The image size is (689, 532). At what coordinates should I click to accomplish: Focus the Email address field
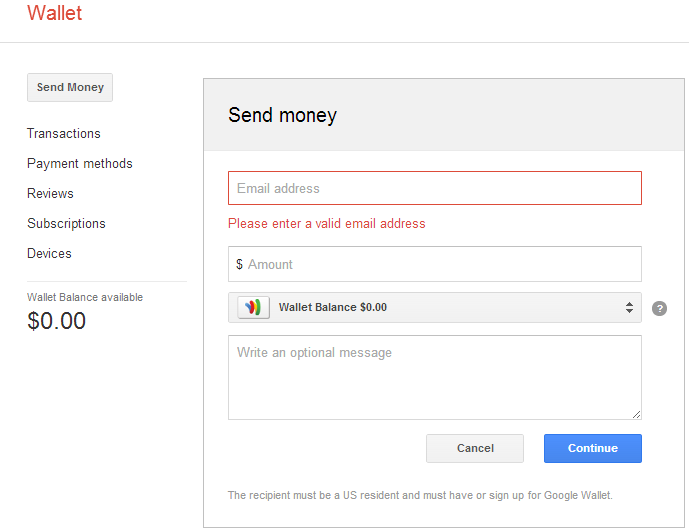(x=434, y=188)
